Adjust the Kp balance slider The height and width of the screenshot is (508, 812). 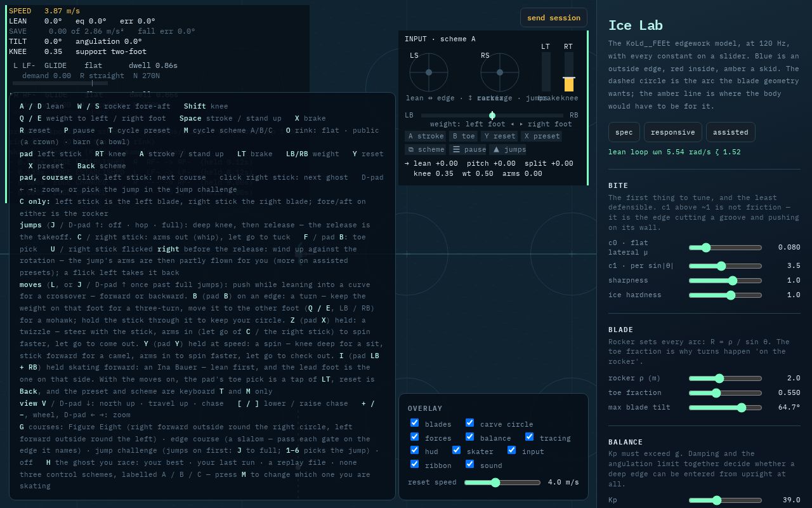(x=725, y=500)
